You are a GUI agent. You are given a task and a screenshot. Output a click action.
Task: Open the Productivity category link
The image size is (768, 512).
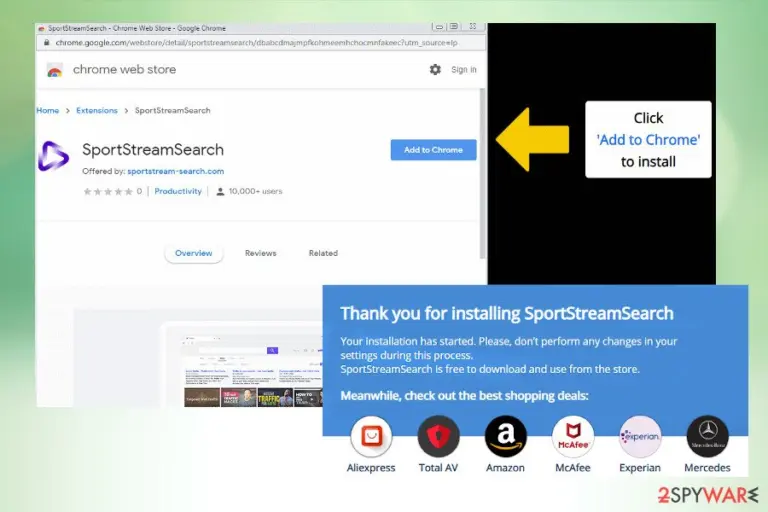[178, 191]
